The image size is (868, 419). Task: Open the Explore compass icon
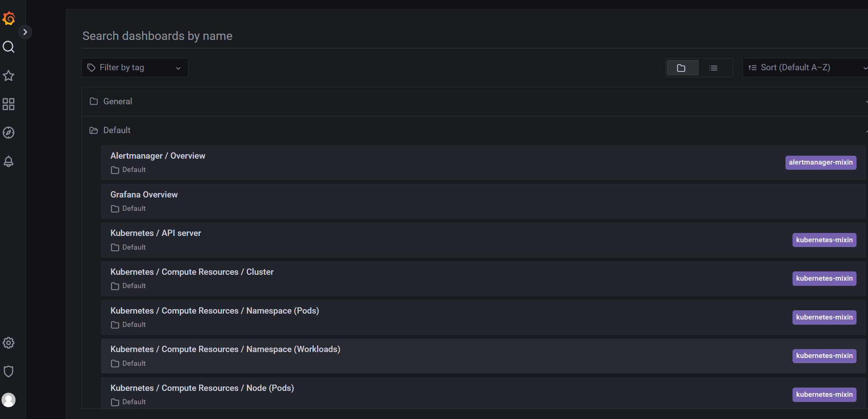9,133
